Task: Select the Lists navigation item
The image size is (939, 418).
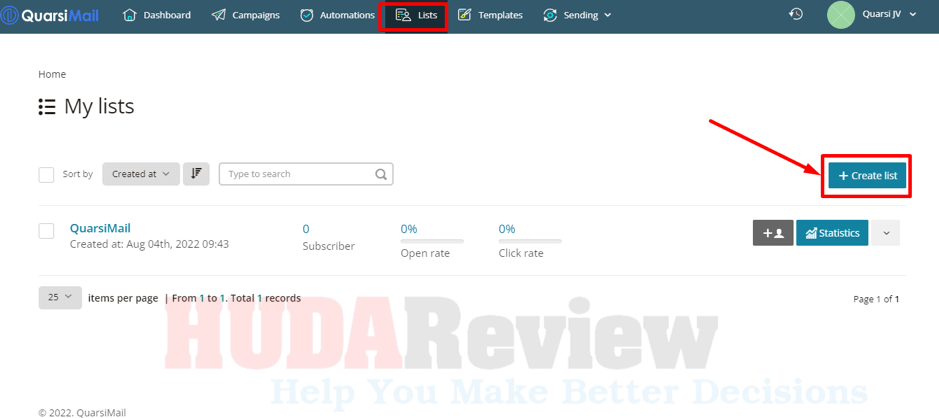Action: pos(416,16)
